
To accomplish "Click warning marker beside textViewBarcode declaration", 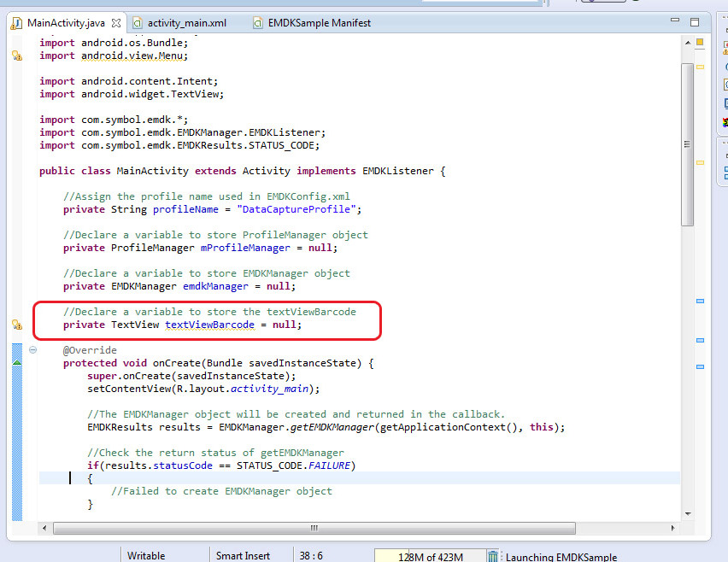I will coord(16,325).
